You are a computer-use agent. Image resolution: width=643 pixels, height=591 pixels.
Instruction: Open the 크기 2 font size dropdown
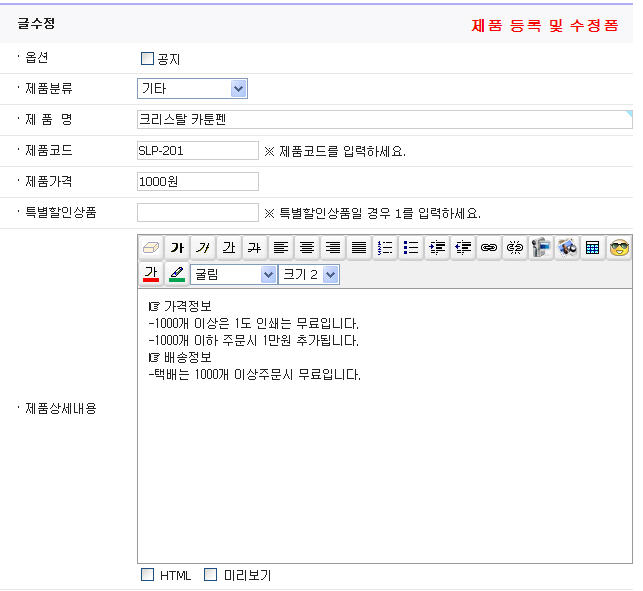coord(309,274)
